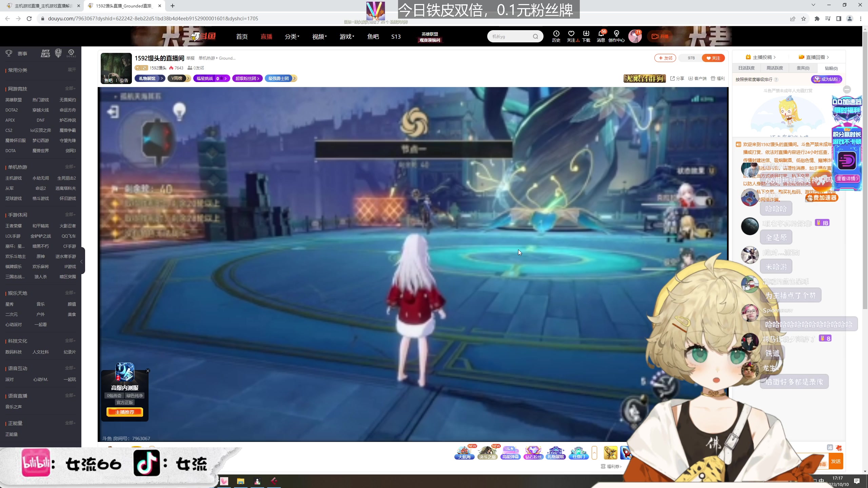Screen dimensions: 868x488
Task: Switch to 钻粉(0) tab
Action: pos(831,68)
